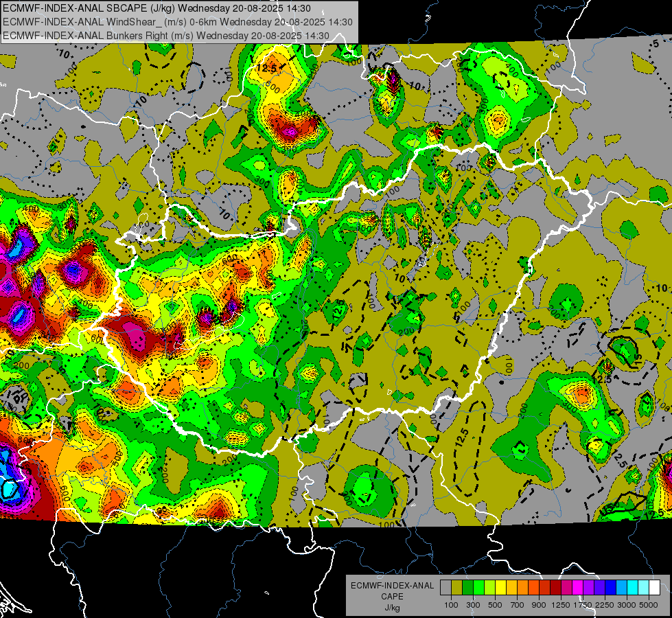Click the 3000 value under the legend
Image resolution: width=672 pixels, height=618 pixels.
tap(626, 605)
